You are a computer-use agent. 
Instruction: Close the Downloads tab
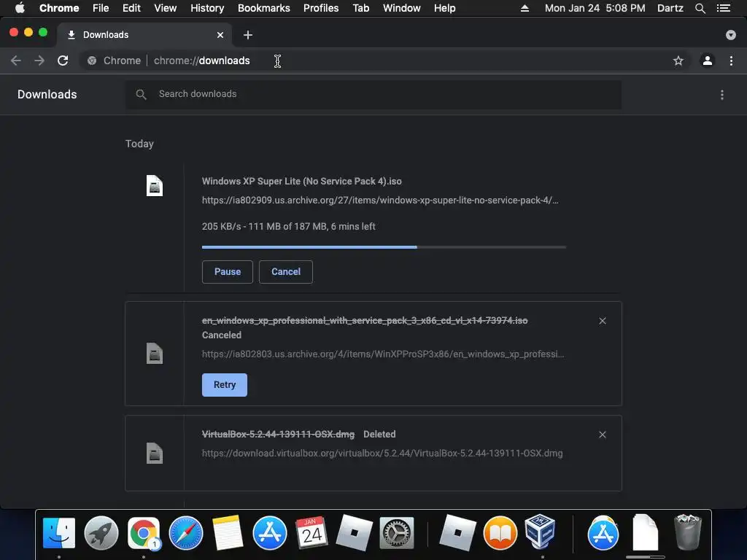point(220,35)
